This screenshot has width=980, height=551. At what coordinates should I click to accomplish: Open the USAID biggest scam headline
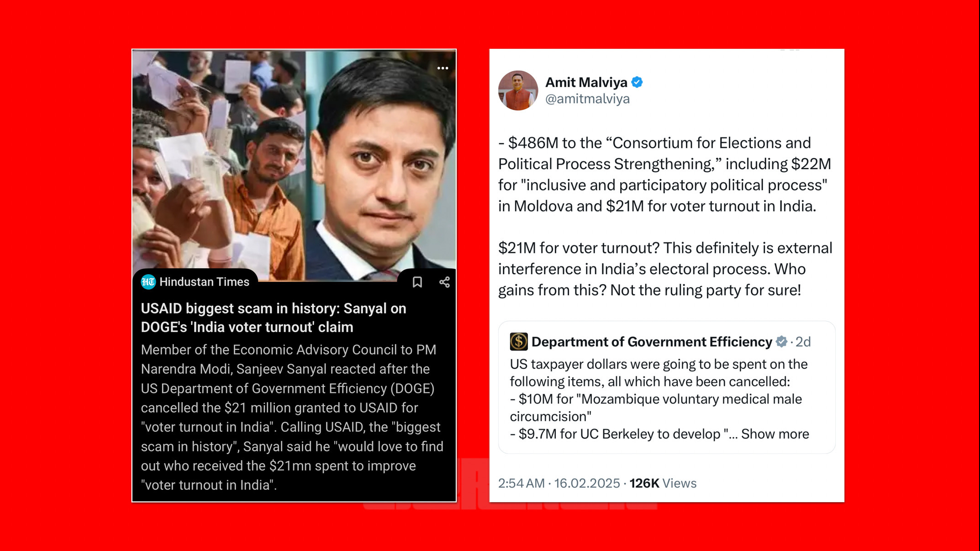[274, 318]
